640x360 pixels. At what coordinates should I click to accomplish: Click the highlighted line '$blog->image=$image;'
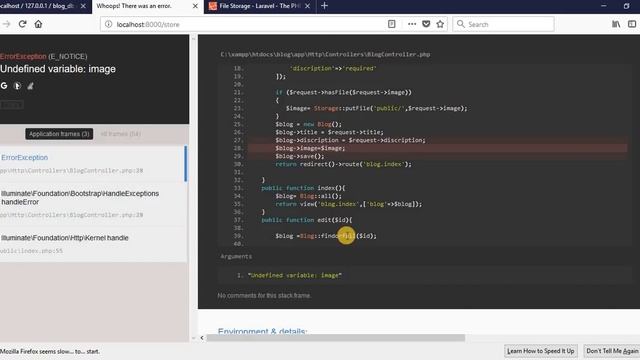tap(437, 148)
